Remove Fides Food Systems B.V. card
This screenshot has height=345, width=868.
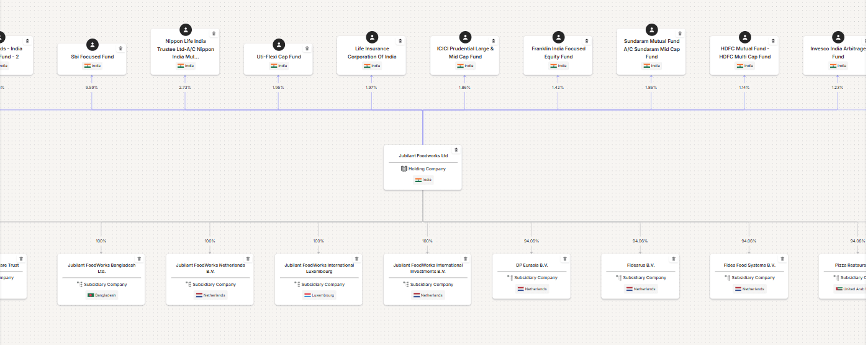(x=782, y=259)
